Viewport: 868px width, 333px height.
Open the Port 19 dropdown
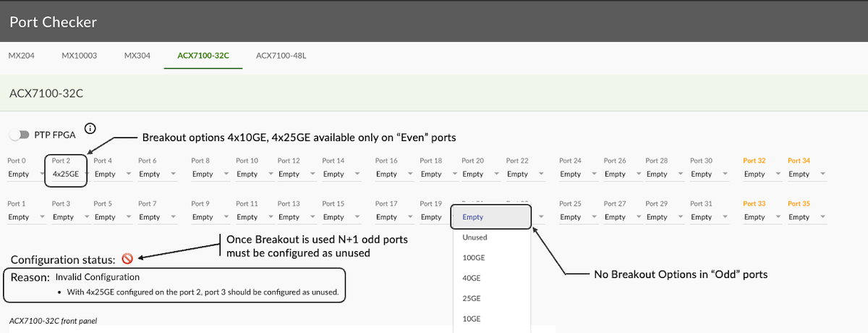(434, 216)
